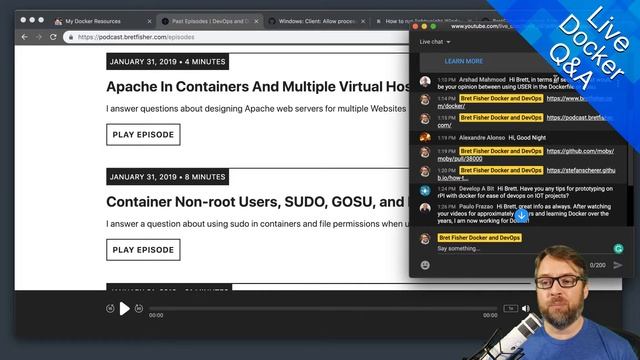The height and width of the screenshot is (360, 640).
Task: Click LEARN MORE in live chat
Action: point(464,61)
